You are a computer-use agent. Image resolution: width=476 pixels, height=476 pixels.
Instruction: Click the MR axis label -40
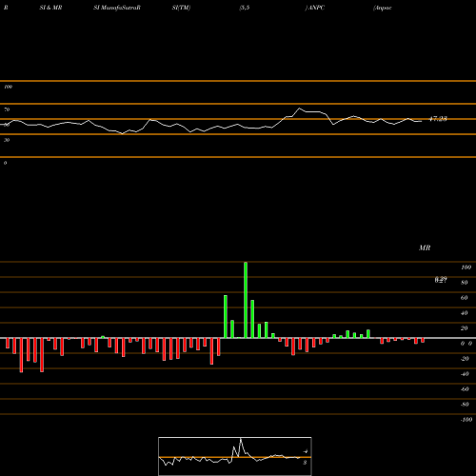(x=465, y=374)
